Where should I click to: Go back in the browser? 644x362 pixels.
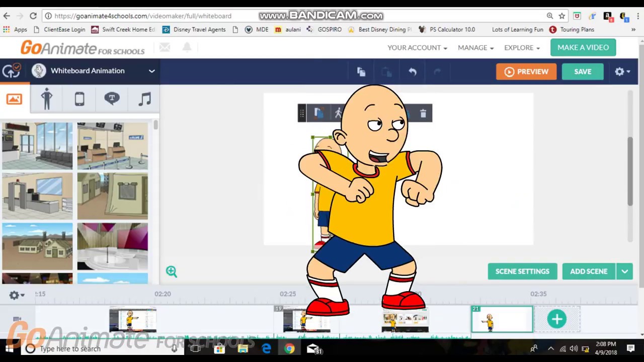[7, 16]
